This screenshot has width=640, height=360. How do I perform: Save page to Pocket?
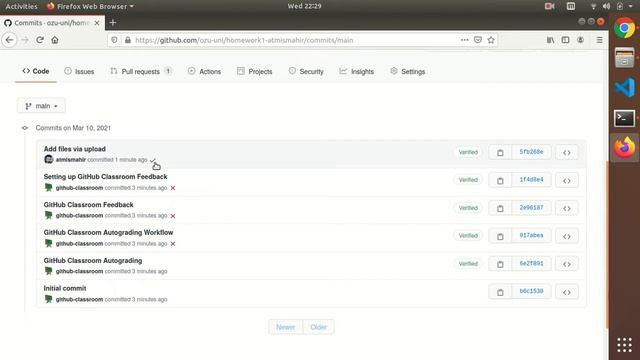(478, 40)
